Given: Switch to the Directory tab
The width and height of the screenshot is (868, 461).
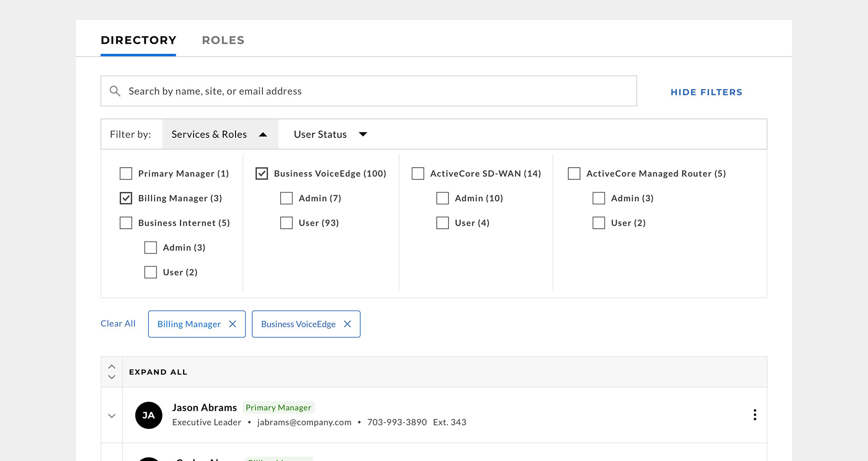Looking at the screenshot, I should tap(138, 40).
